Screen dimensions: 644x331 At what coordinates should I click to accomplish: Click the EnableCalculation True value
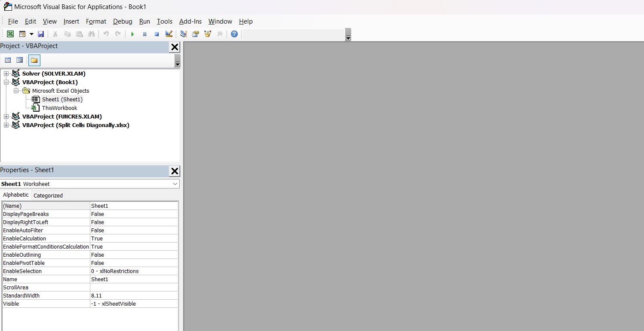pyautogui.click(x=134, y=238)
